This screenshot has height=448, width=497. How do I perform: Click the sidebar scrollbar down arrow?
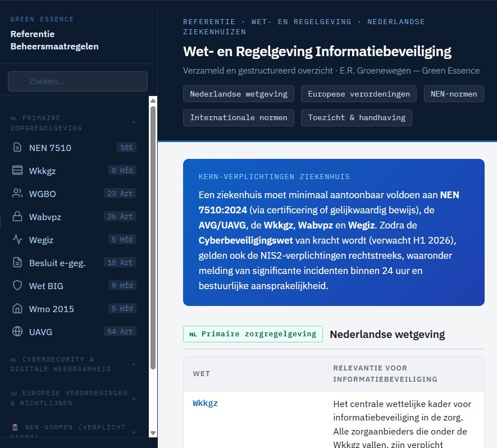[153, 433]
